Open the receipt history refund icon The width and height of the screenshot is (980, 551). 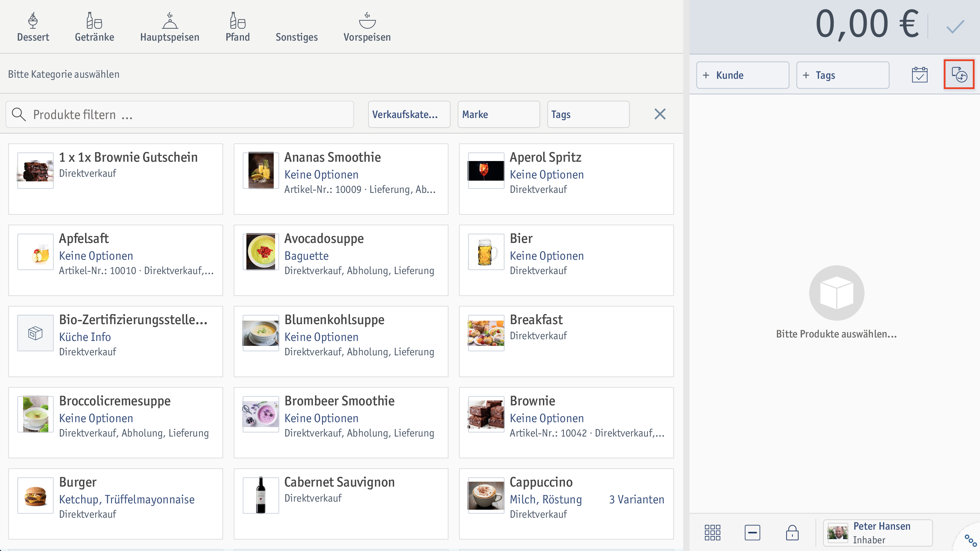959,74
